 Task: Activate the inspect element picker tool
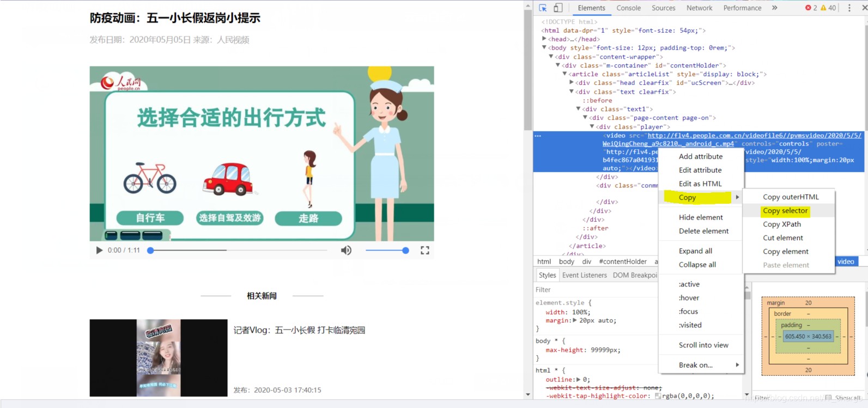(543, 8)
